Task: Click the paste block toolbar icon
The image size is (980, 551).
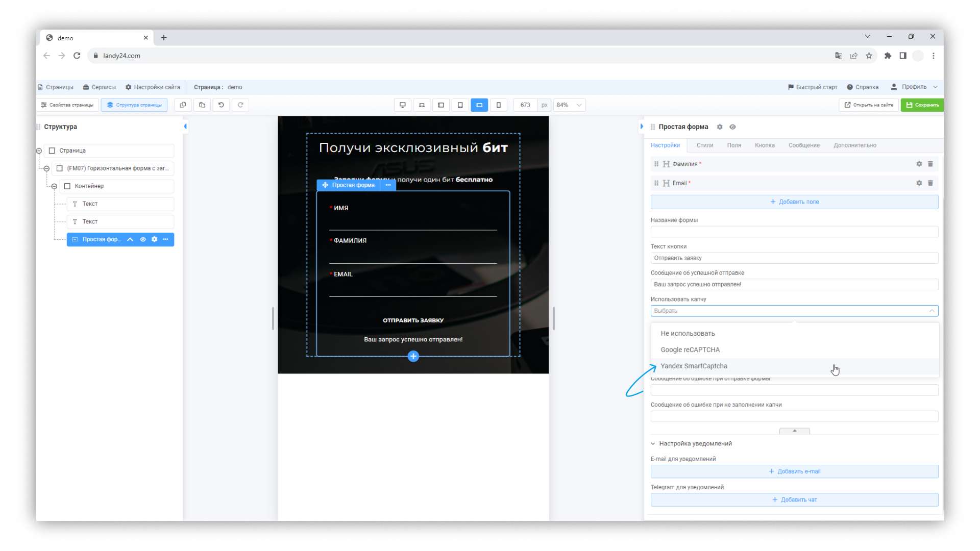Action: (x=202, y=105)
